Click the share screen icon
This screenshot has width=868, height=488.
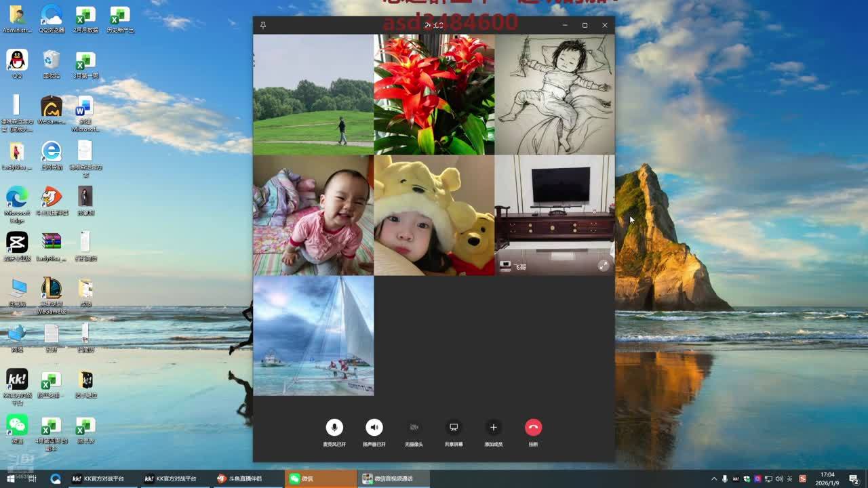(x=454, y=427)
